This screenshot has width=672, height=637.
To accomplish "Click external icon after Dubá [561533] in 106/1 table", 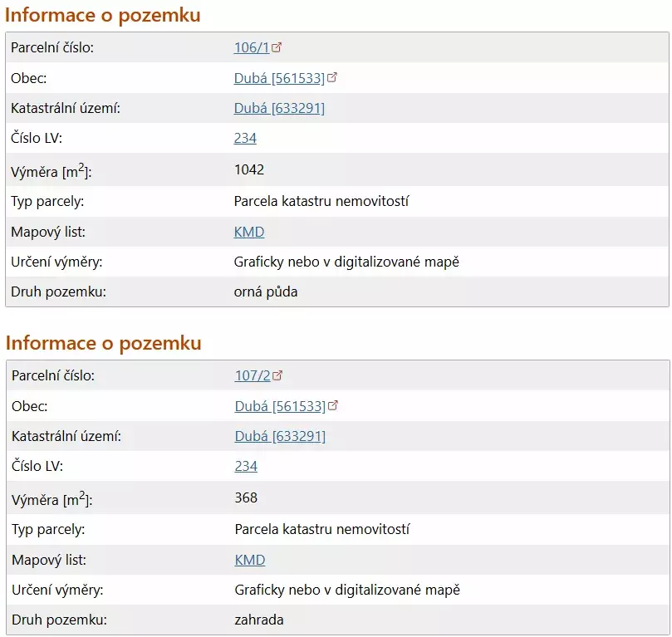I will 331,77.
